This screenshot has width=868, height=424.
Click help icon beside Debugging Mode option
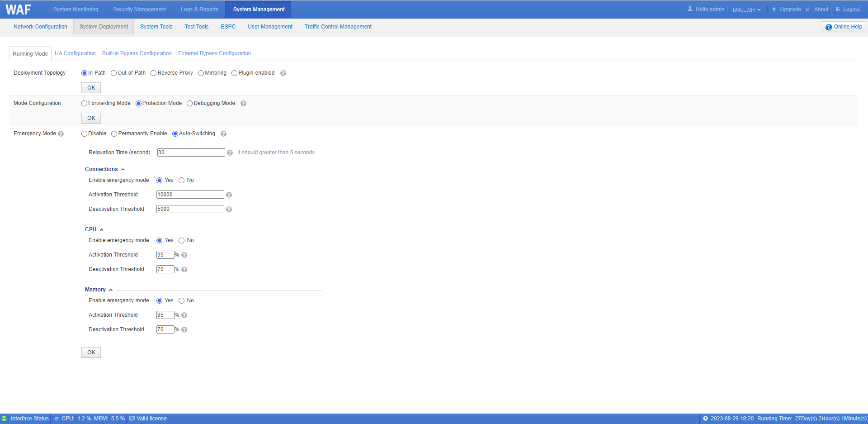click(x=243, y=104)
